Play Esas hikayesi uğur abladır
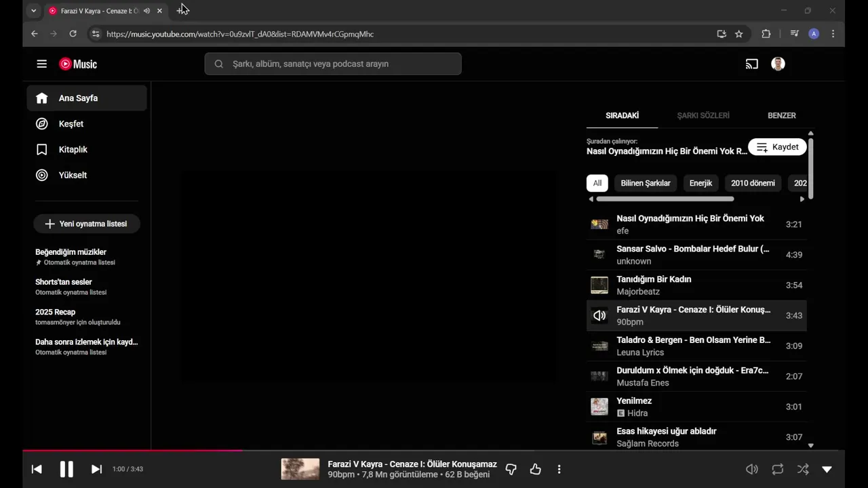 click(x=696, y=437)
